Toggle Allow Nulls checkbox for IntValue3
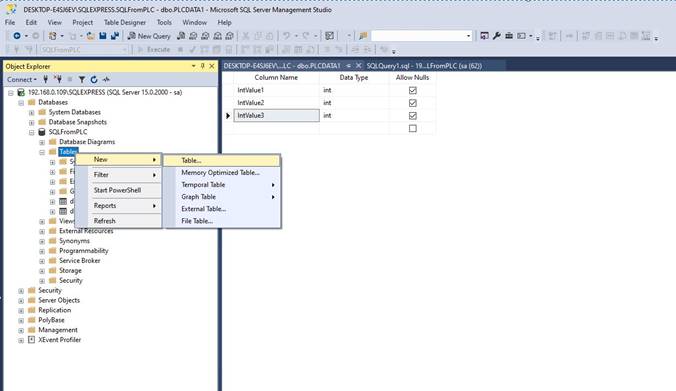Image resolution: width=676 pixels, height=391 pixels. [413, 116]
